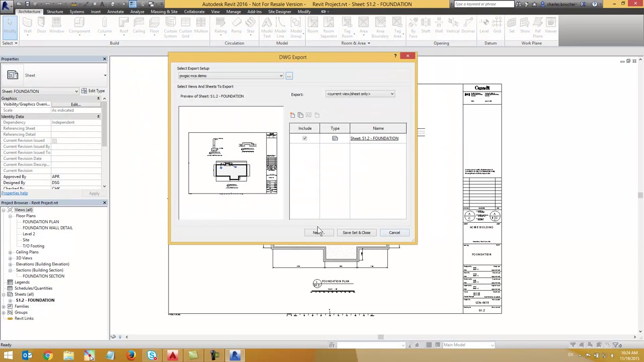Select the Dormer opening tool
This screenshot has height=362, width=644.
(x=468, y=26)
